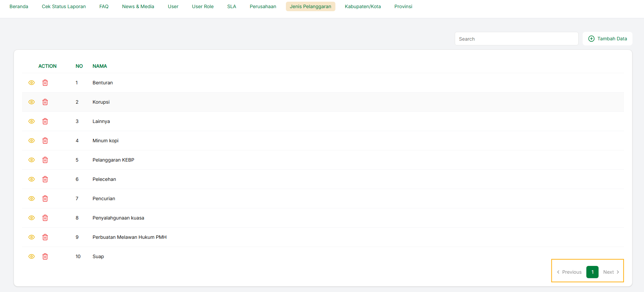Open eye icon for Pelanggaran KEBP

(x=32, y=160)
